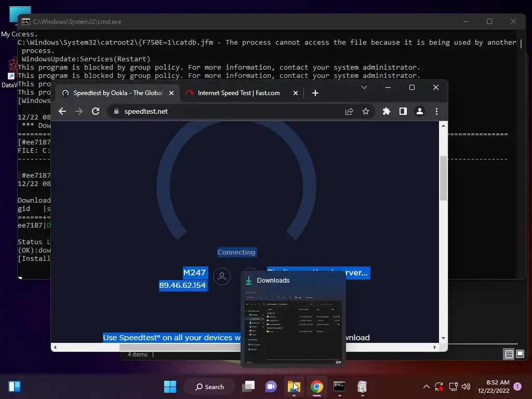Bookmark this tab with the star
This screenshot has height=399, width=532.
point(366,111)
